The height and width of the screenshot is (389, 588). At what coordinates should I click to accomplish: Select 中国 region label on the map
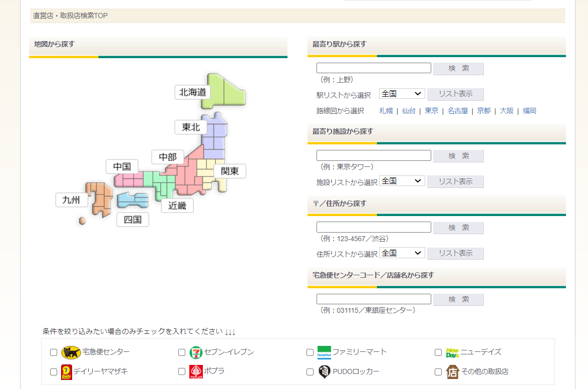point(122,166)
